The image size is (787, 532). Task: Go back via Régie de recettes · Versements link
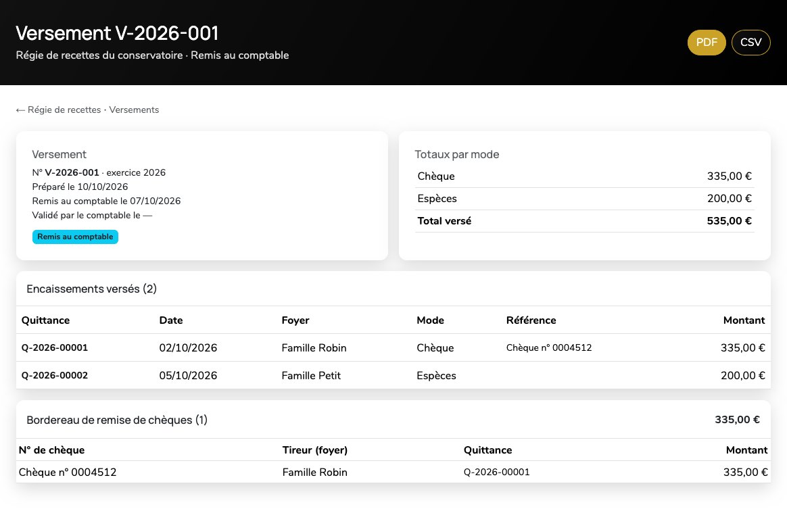click(x=87, y=110)
